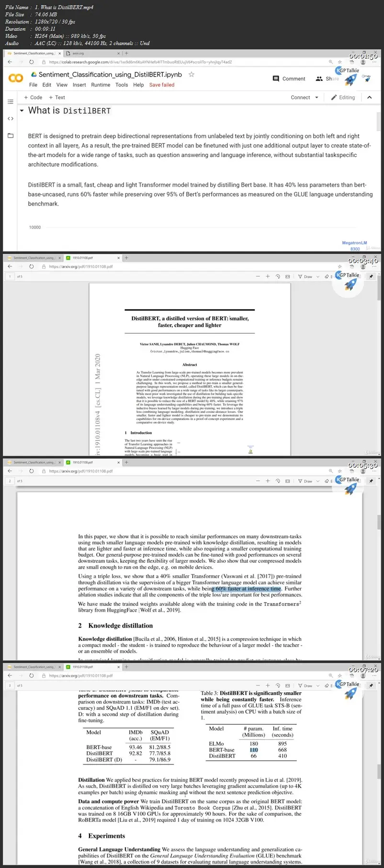Add a new Code cell

(x=33, y=97)
